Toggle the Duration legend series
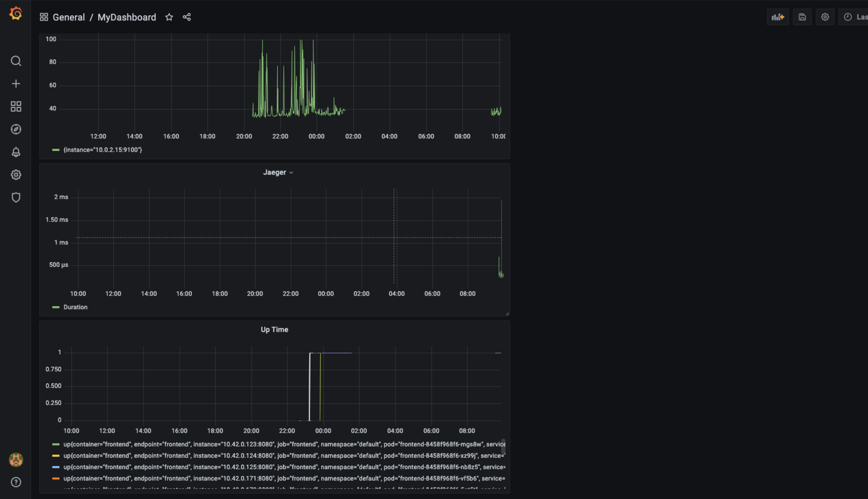Image resolution: width=868 pixels, height=499 pixels. (x=75, y=307)
